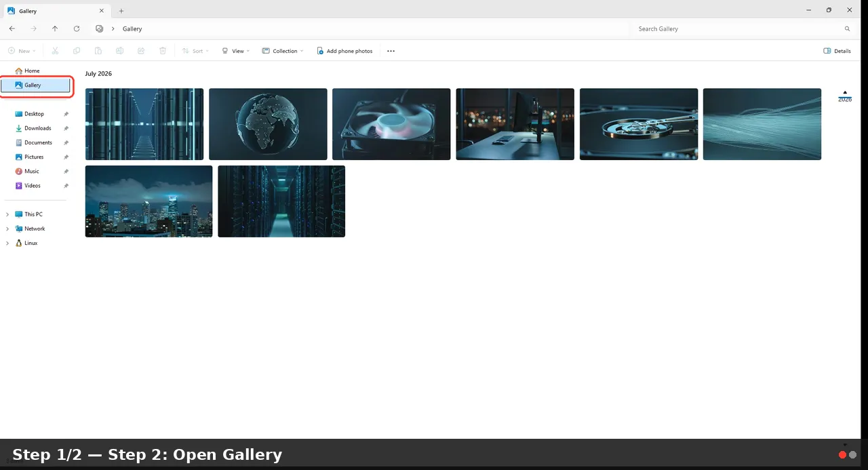
Task: Open the Collection dropdown
Action: pos(283,51)
